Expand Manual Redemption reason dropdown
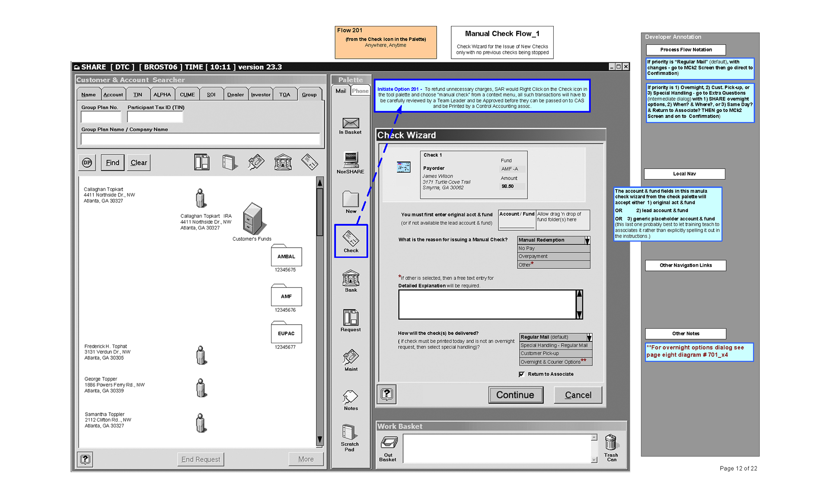830x504 pixels. tap(587, 240)
